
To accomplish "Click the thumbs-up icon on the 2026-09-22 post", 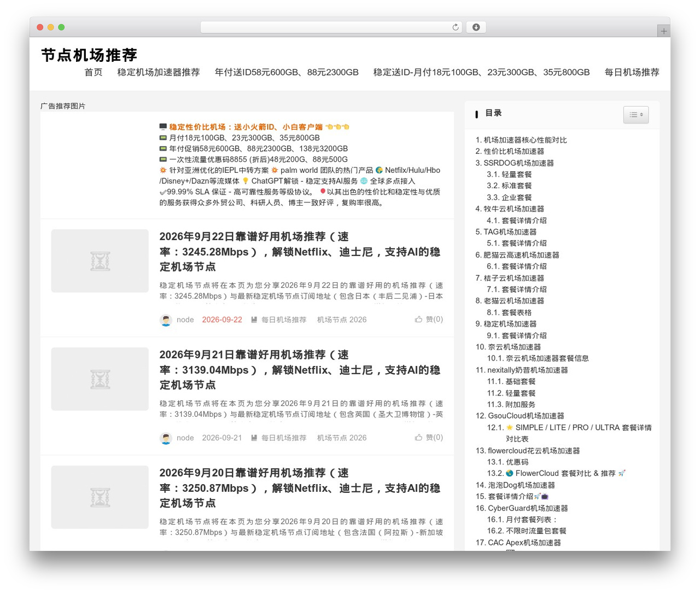I will click(x=418, y=319).
